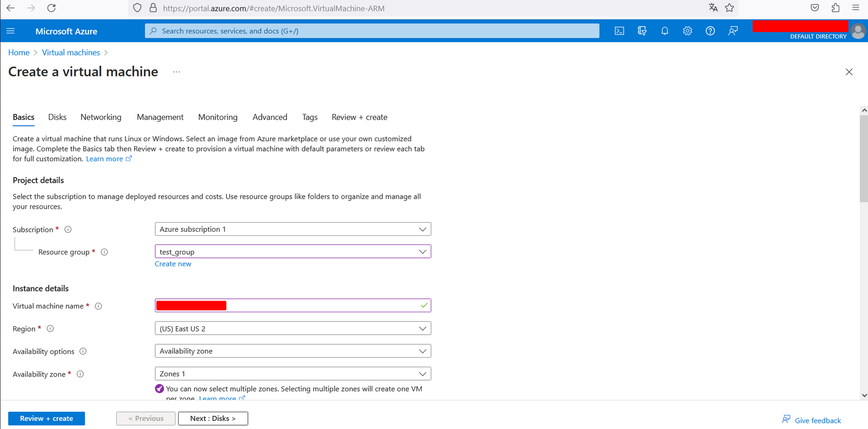
Task: Open the ellipsis more options beside title
Action: tap(176, 72)
